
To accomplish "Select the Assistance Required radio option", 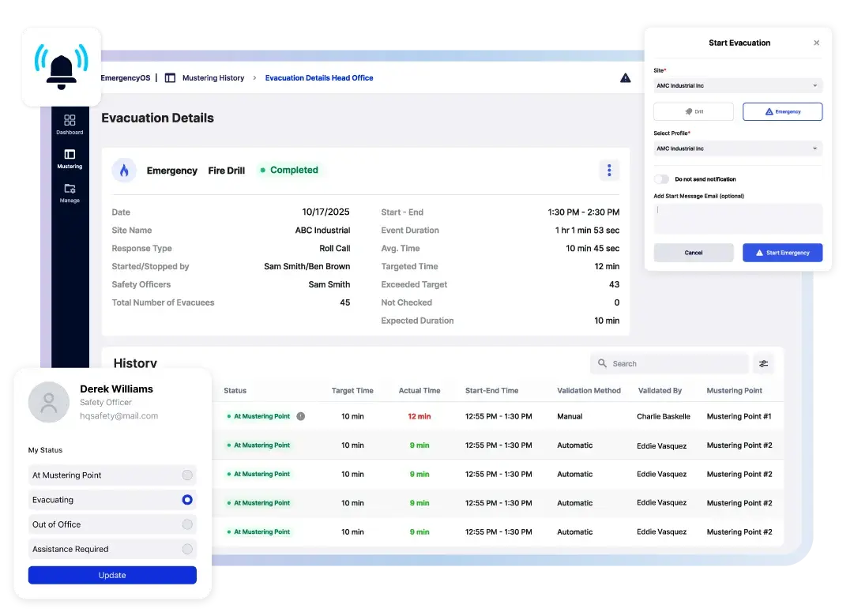I will coord(186,549).
